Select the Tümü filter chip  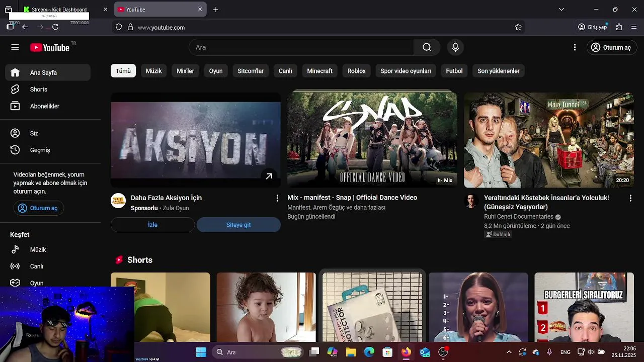coord(123,71)
